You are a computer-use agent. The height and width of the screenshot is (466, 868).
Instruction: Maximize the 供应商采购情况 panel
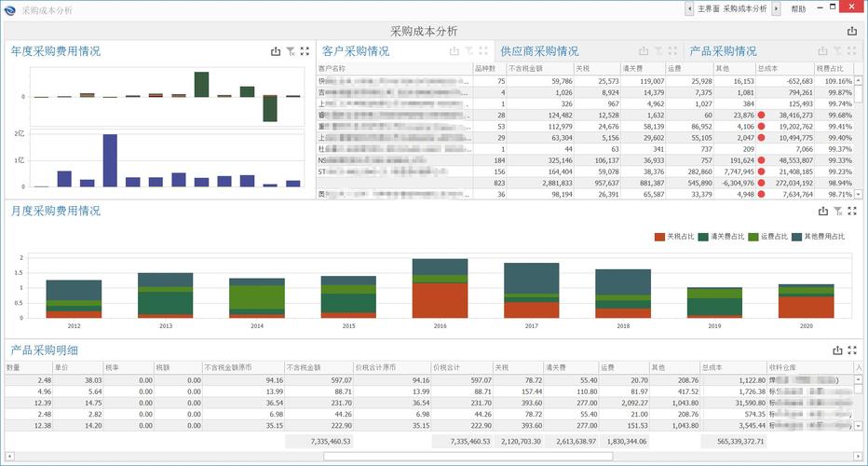point(672,51)
